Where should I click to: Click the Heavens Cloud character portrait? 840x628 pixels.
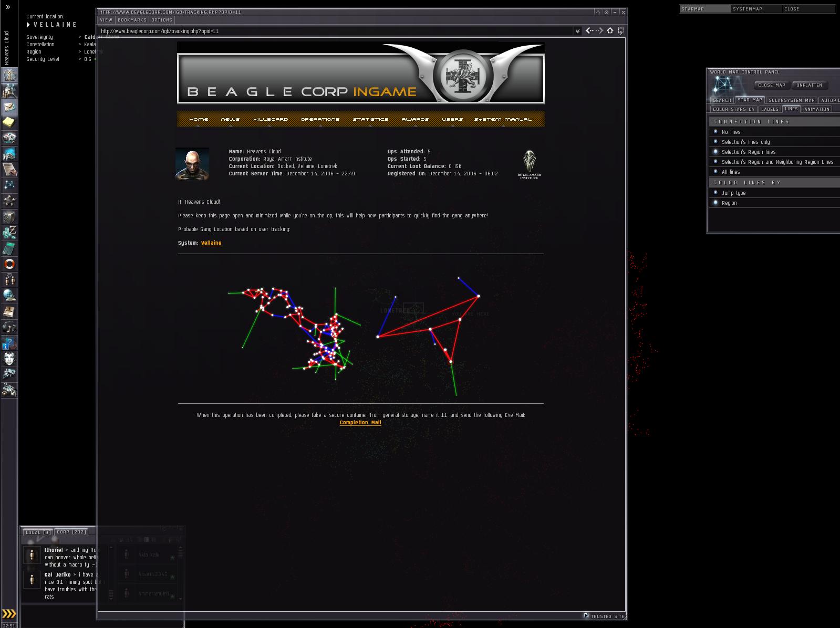(x=192, y=164)
